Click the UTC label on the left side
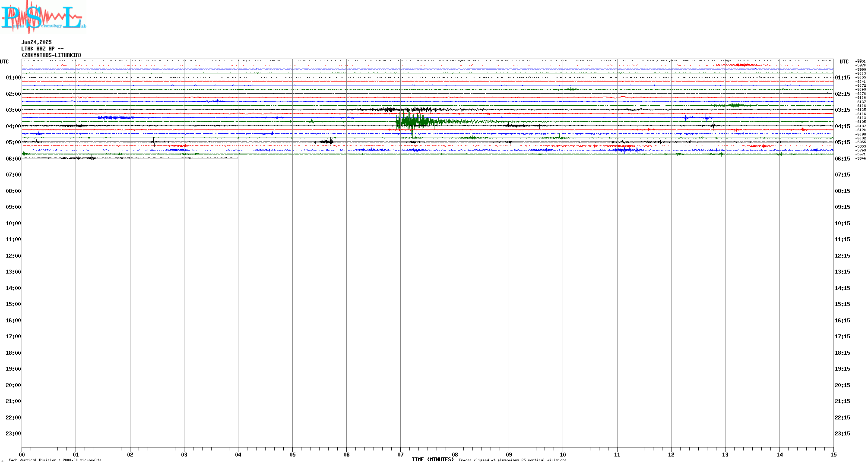Viewport: 868px width, 466px height. click(4, 62)
